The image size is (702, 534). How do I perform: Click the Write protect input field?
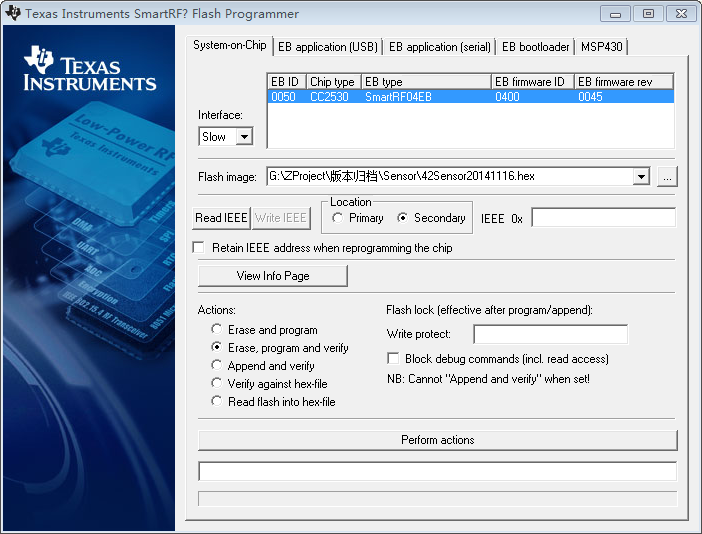551,334
